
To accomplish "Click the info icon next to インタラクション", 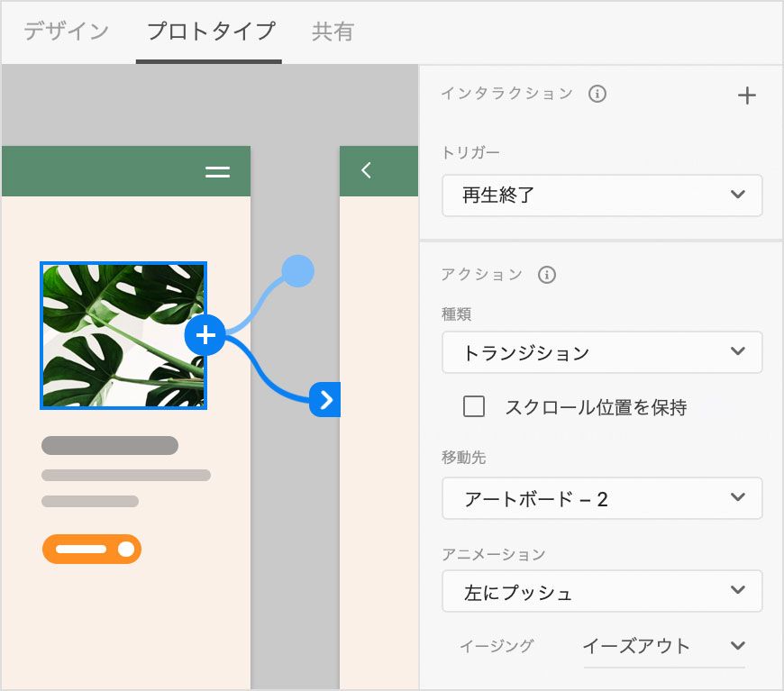I will [597, 93].
